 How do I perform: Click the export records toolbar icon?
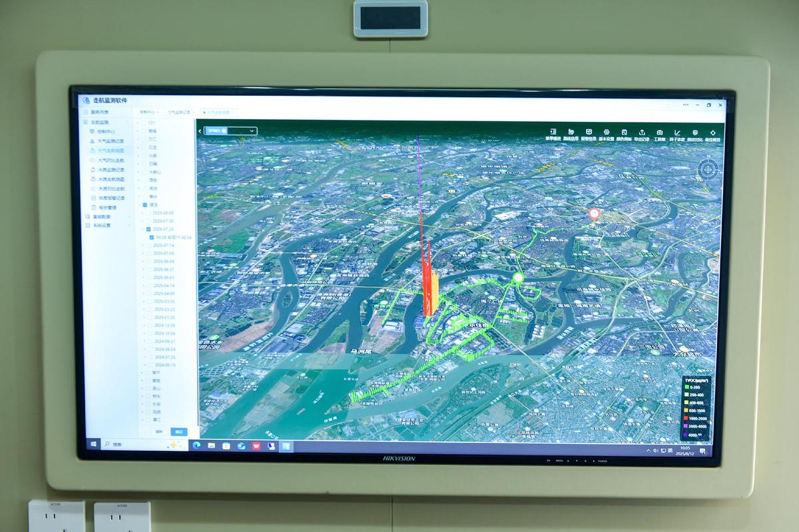[641, 133]
